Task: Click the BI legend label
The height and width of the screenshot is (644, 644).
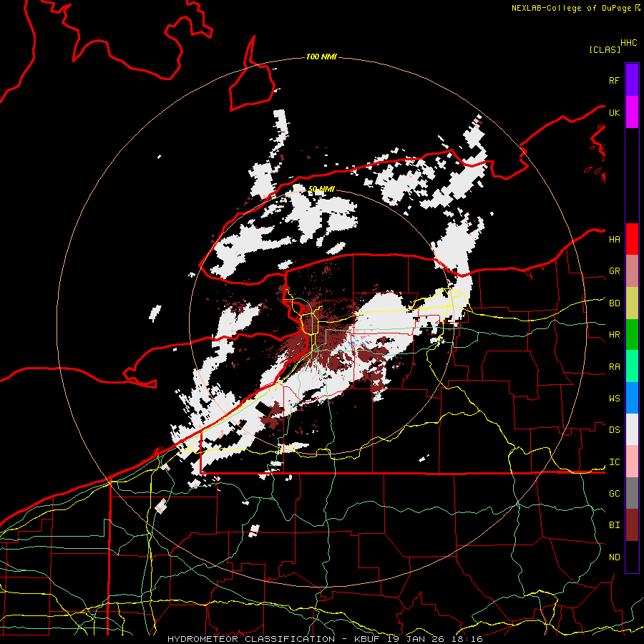Action: (615, 525)
